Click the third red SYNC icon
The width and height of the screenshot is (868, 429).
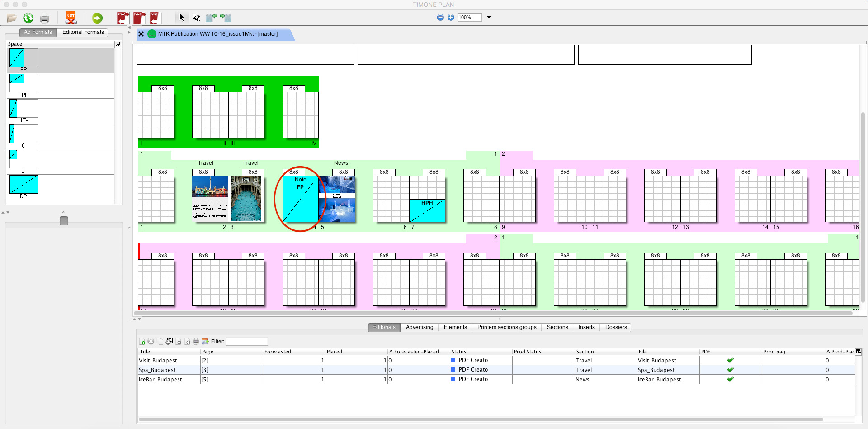[156, 18]
